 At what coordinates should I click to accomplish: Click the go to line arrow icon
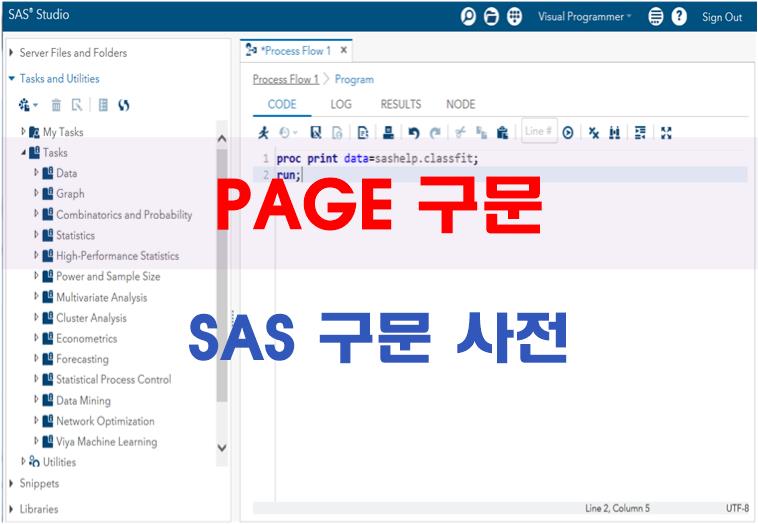(568, 132)
